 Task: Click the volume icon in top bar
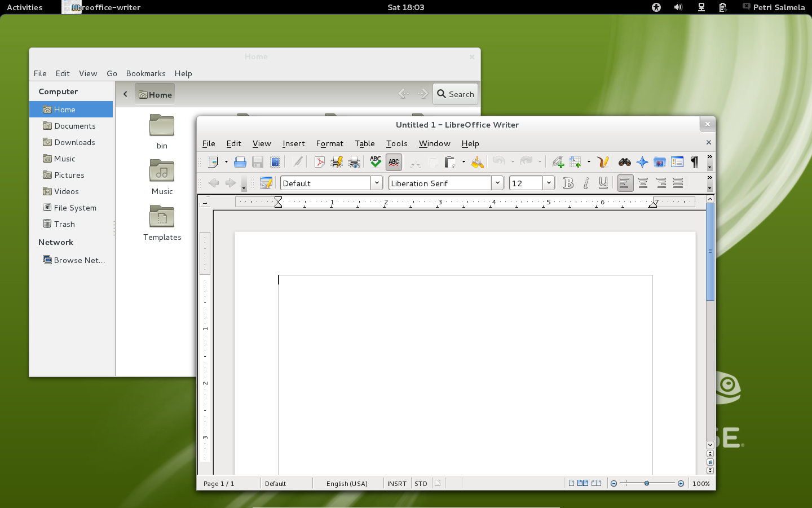point(678,7)
